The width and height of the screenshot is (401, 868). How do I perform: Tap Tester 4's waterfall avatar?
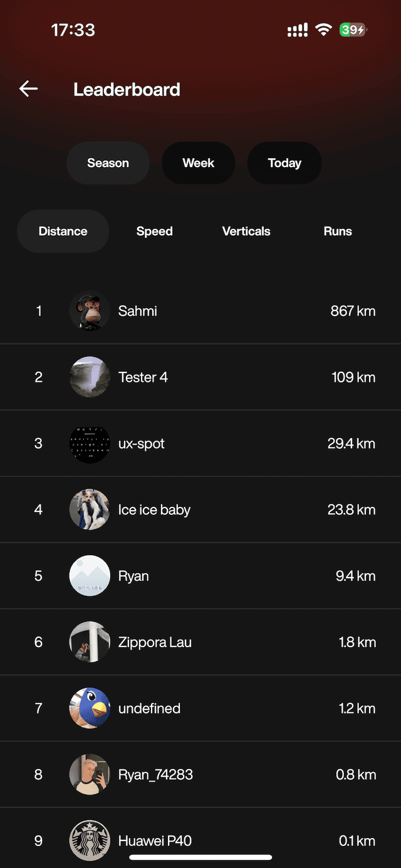click(90, 377)
